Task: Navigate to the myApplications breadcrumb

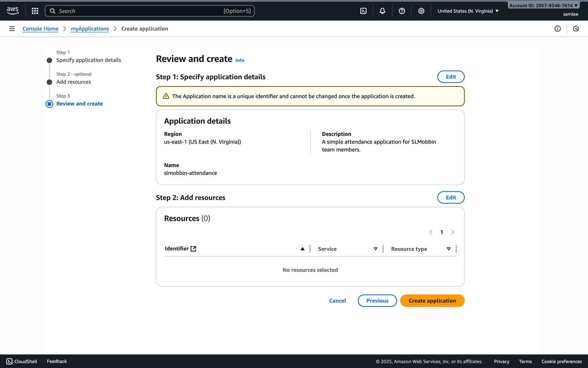Action: pos(90,29)
